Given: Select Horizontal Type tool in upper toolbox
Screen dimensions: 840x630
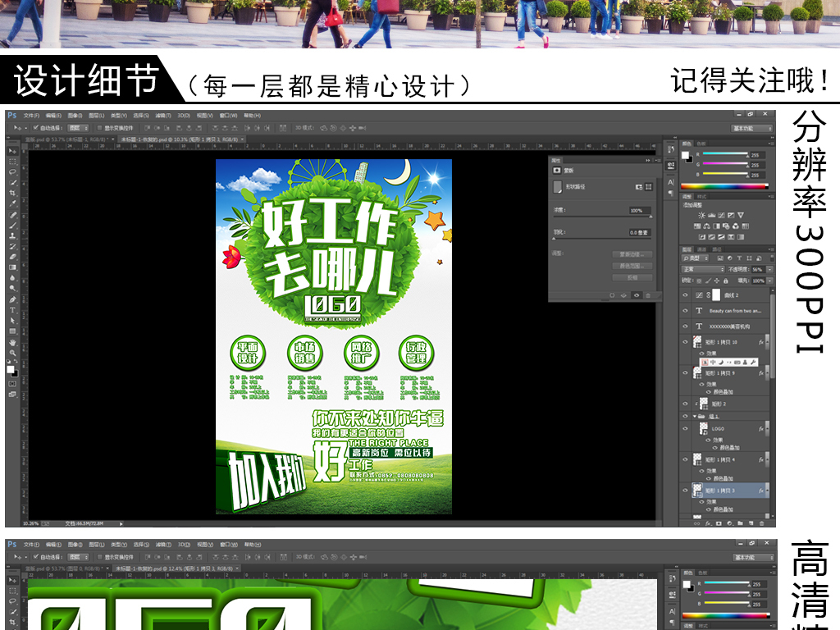Looking at the screenshot, I should 12,310.
